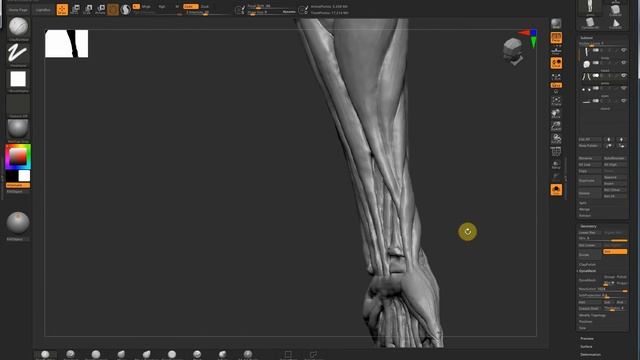The image size is (640, 360).
Task: Click the Divide geometry button
Action: tap(589, 255)
